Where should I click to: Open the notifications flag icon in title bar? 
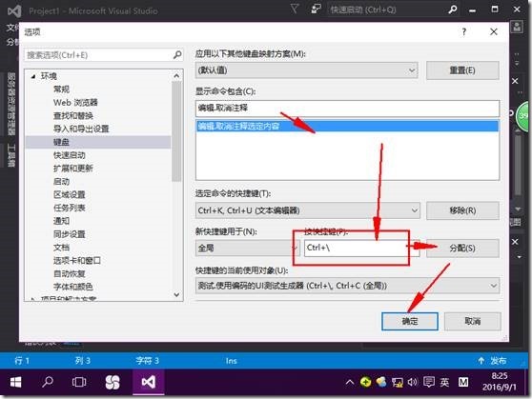pyautogui.click(x=295, y=9)
